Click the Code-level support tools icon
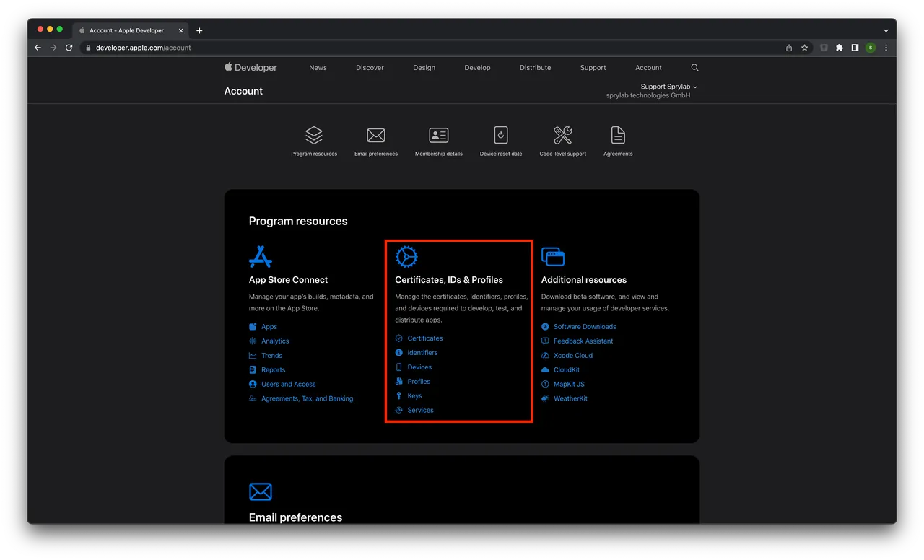 (x=562, y=135)
